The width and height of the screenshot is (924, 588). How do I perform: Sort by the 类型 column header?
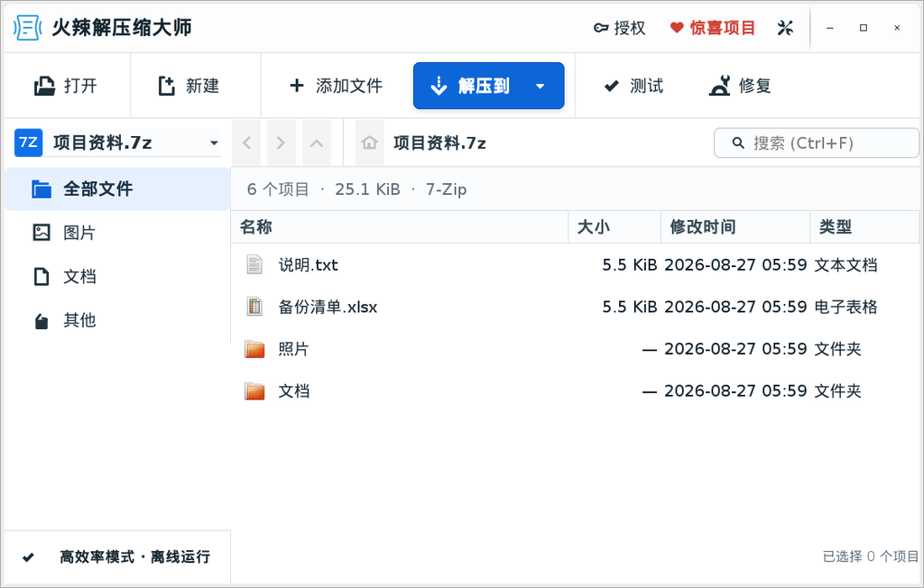point(864,227)
